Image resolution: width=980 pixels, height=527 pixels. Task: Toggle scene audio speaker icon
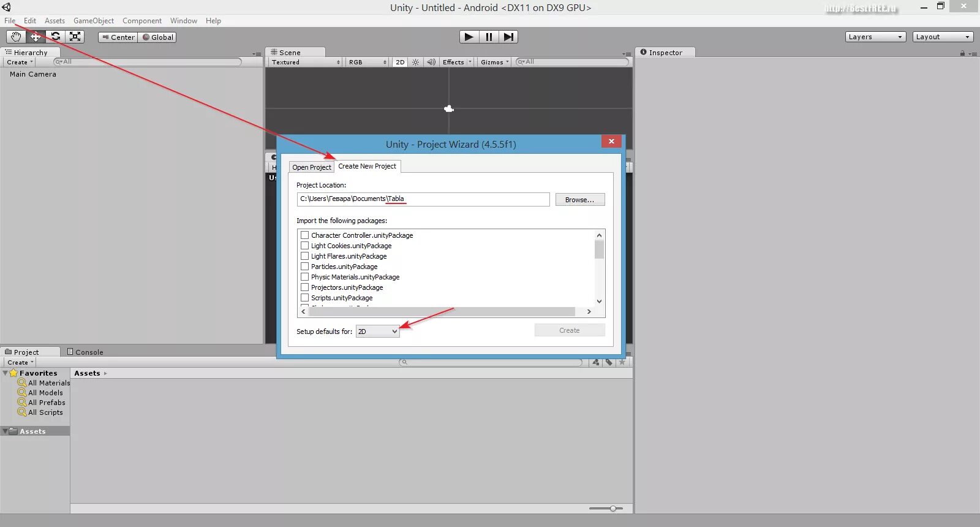pyautogui.click(x=431, y=62)
